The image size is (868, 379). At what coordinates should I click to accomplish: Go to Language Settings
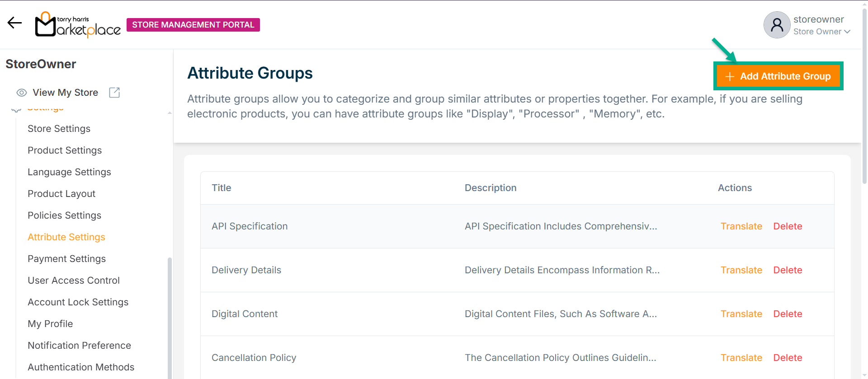69,172
